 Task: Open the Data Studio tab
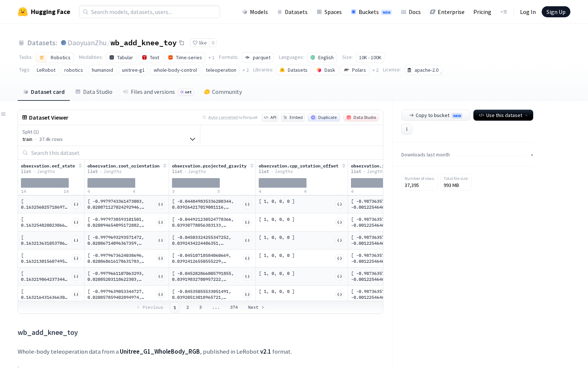point(94,92)
